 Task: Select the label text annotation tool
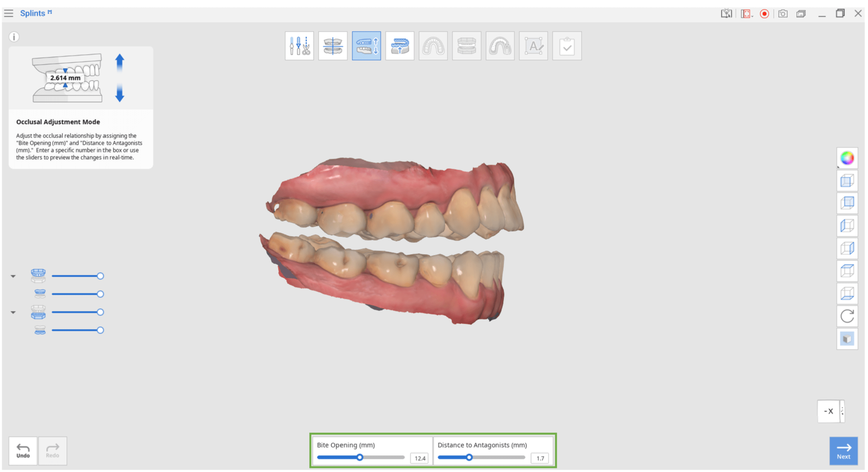tap(533, 46)
